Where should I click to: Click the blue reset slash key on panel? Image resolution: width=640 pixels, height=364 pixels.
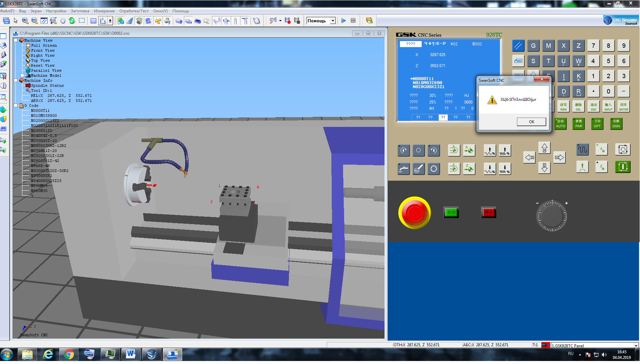[x=518, y=46]
